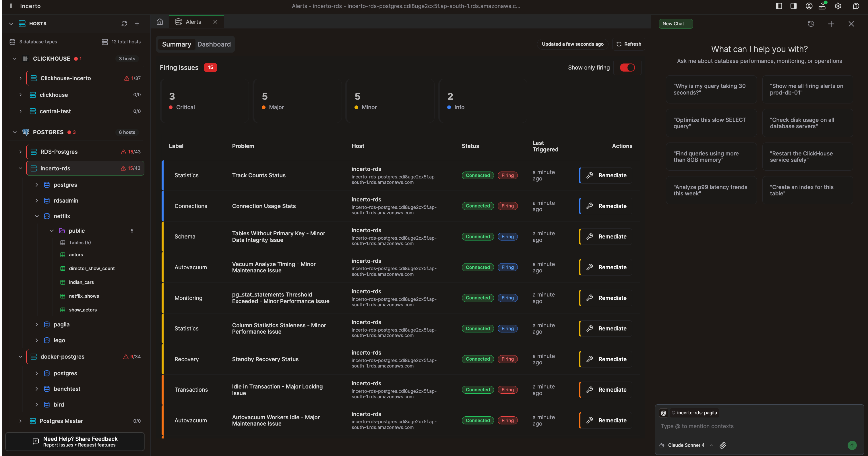This screenshot has width=868, height=456.
Task: Toggle the Show only firing switch
Action: [x=627, y=68]
